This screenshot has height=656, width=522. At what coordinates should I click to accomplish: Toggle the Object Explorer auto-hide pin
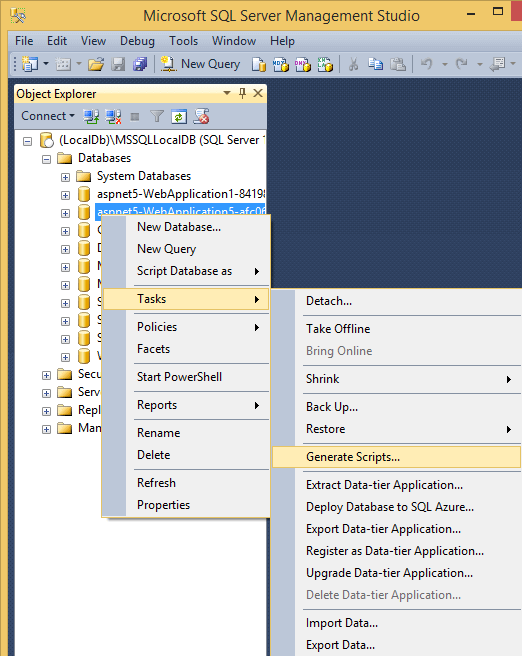pos(242,93)
